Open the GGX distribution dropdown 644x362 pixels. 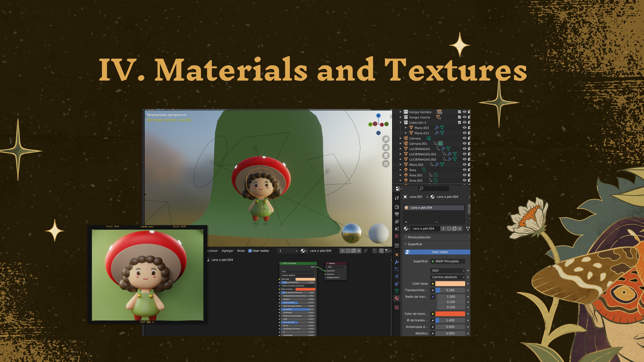pyautogui.click(x=448, y=270)
